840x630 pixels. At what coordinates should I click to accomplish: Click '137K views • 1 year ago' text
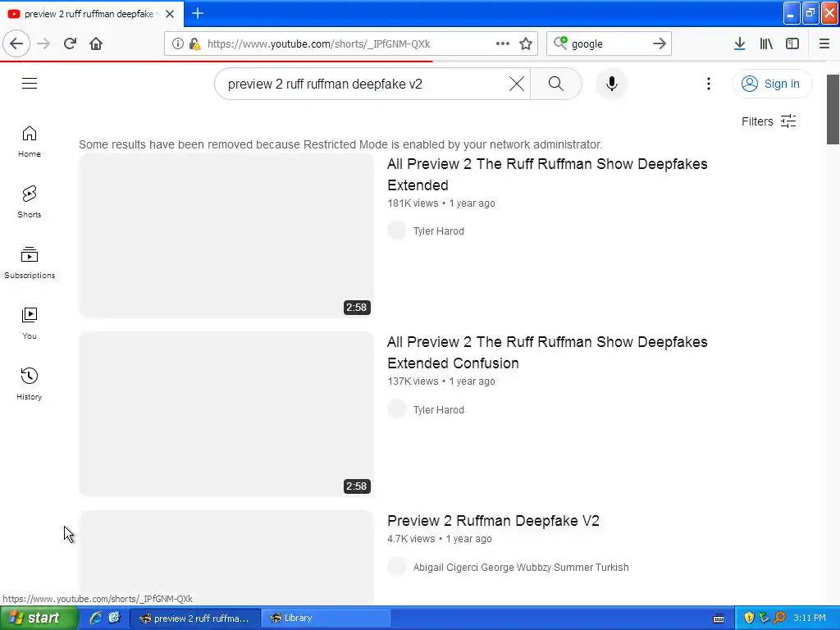pos(441,381)
